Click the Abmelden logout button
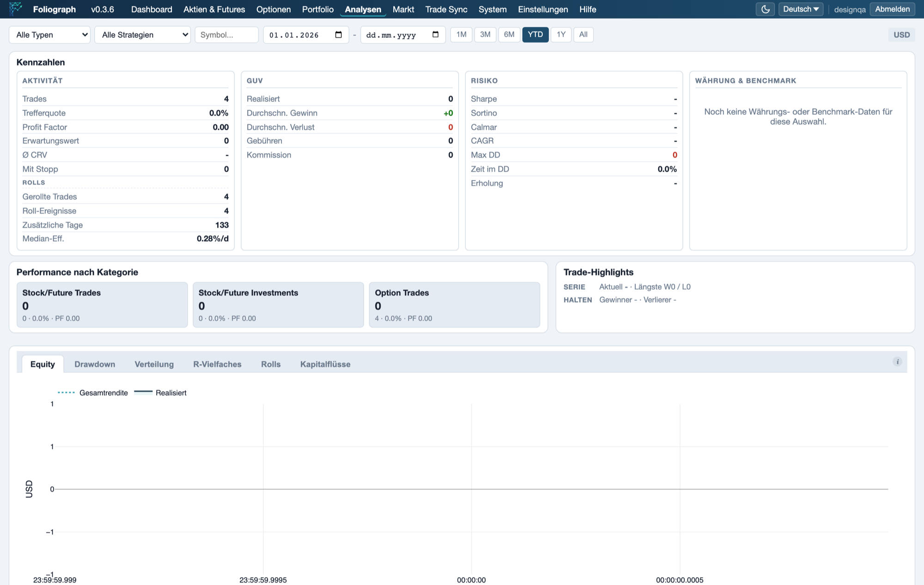 click(892, 9)
